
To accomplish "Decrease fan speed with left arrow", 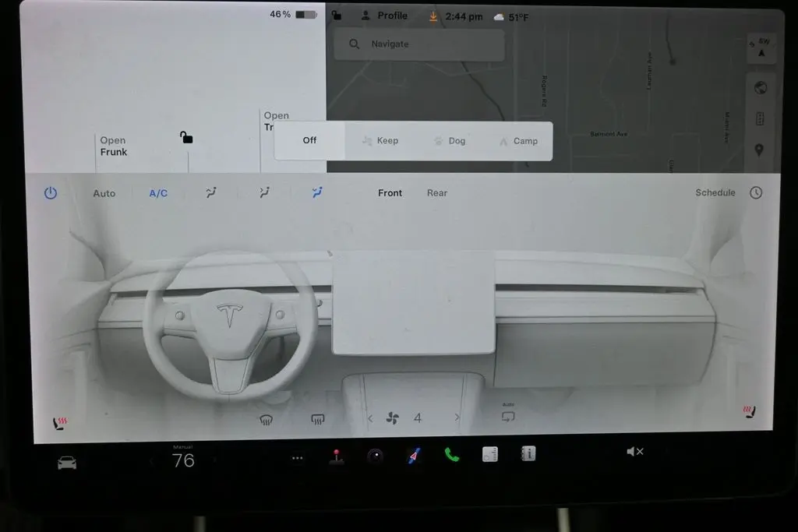I will click(x=370, y=418).
